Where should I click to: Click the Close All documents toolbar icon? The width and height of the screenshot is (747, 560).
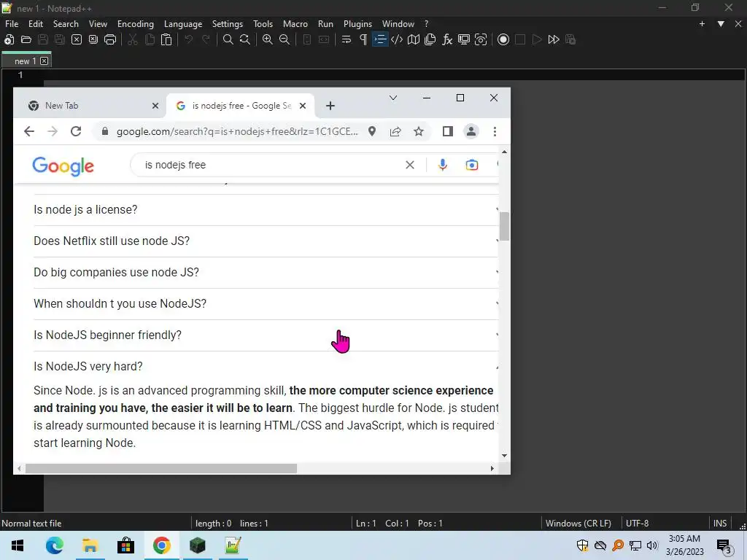point(93,39)
